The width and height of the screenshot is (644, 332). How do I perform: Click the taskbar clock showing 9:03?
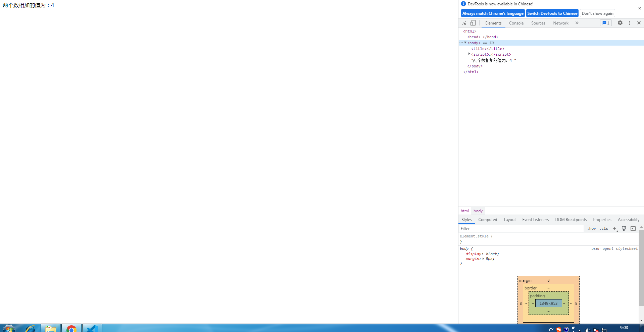click(x=624, y=328)
